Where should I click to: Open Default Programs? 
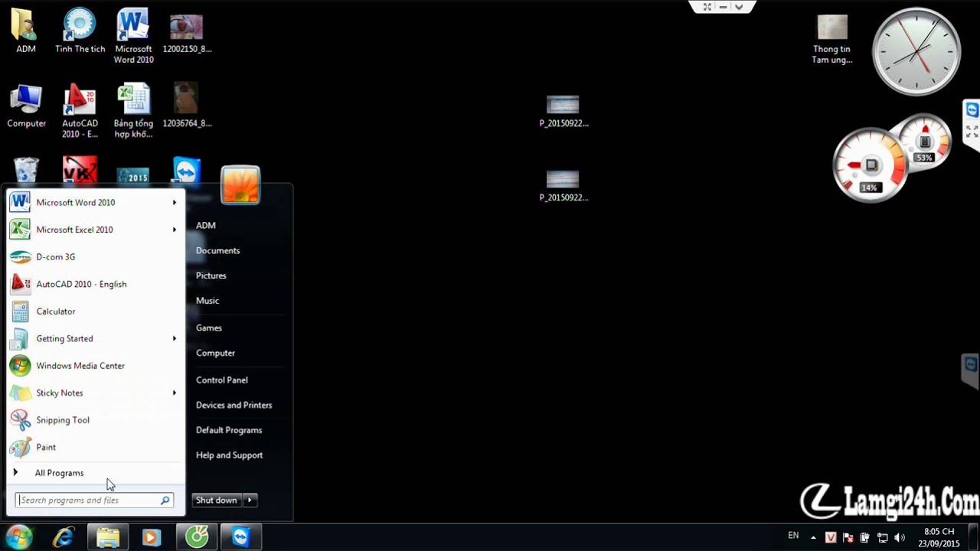[229, 430]
